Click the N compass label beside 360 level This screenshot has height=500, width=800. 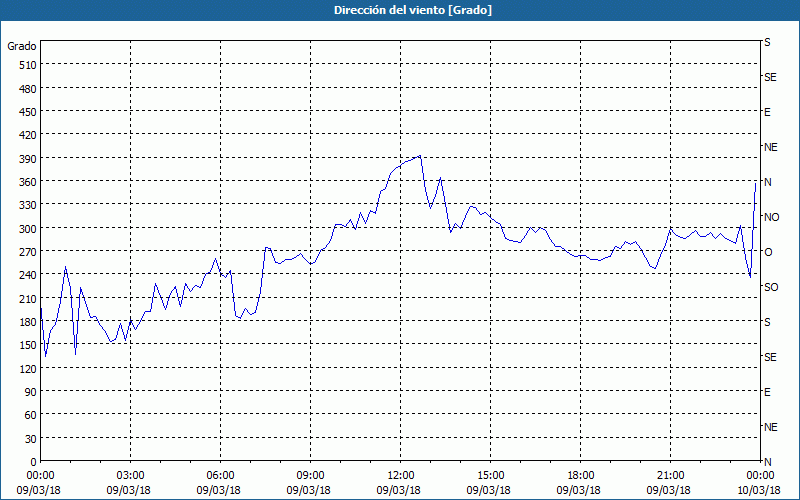[767, 182]
